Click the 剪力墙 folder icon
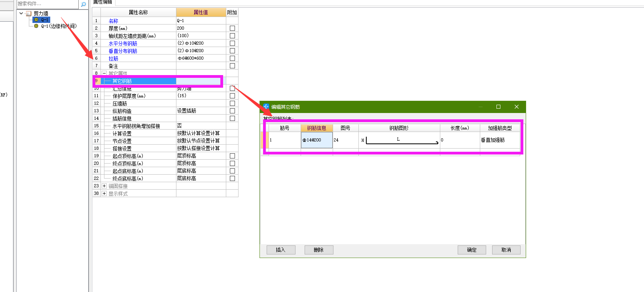This screenshot has height=292, width=644. pos(28,13)
